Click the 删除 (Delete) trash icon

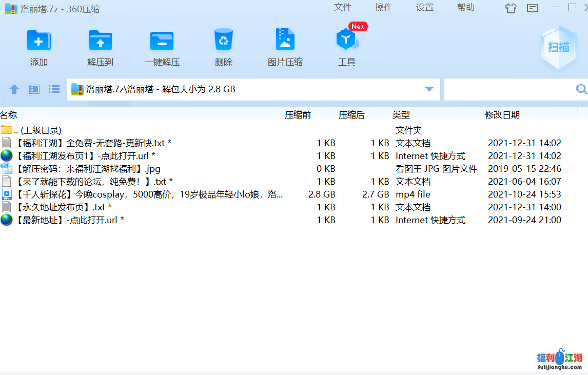point(224,41)
